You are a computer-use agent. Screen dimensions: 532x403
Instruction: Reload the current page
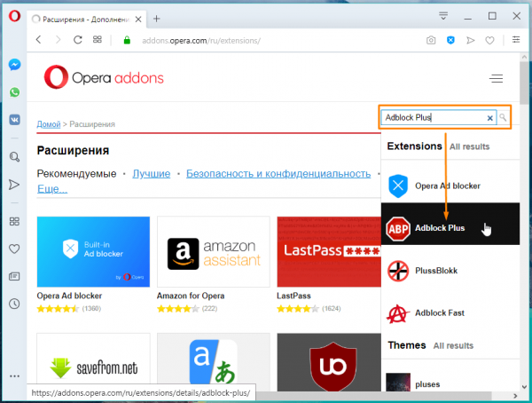[x=78, y=40]
